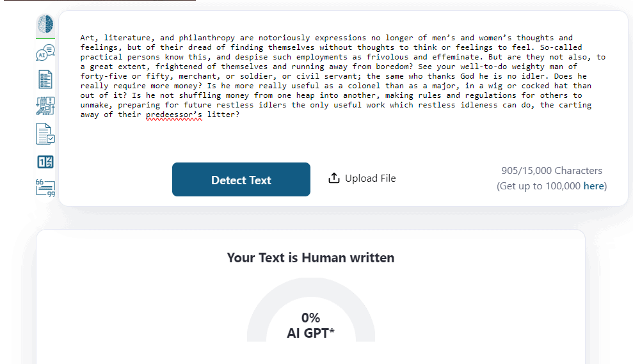Select the brain AI detector icon

45,24
